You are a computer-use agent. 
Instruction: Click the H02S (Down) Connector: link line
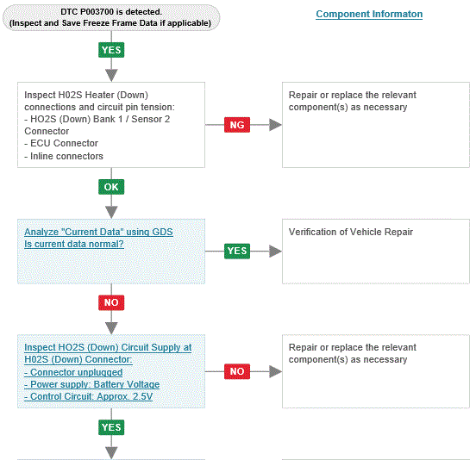(x=78, y=359)
